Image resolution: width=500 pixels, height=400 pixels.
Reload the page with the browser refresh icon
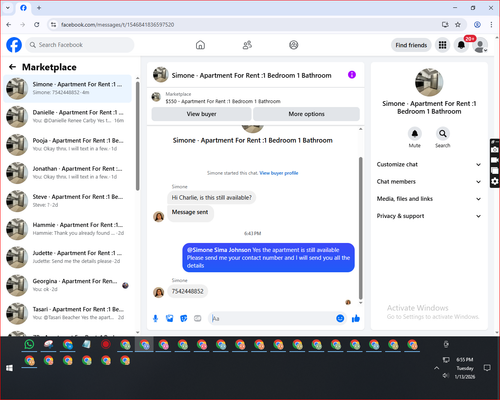(37, 25)
